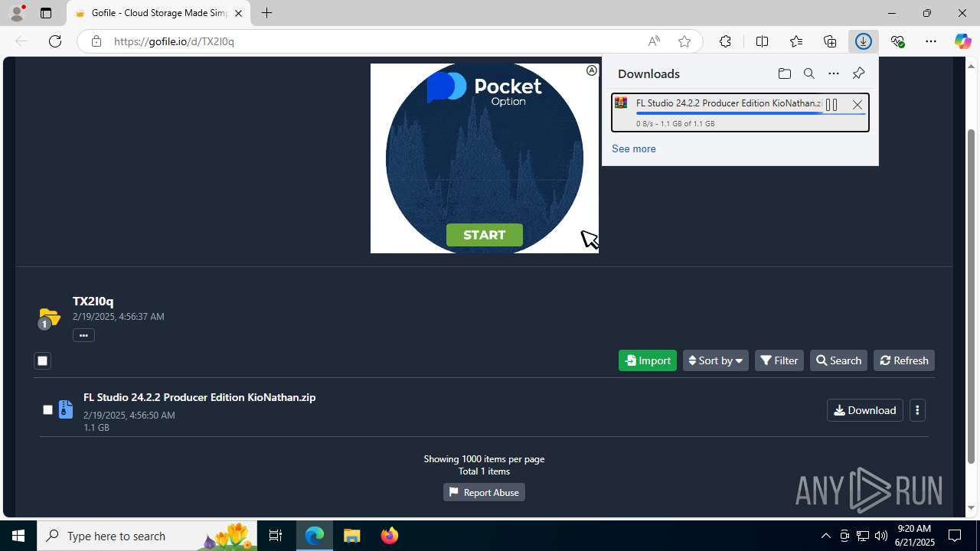Toggle the Downloads toolbar icon
The image size is (980, 551).
coord(864,41)
